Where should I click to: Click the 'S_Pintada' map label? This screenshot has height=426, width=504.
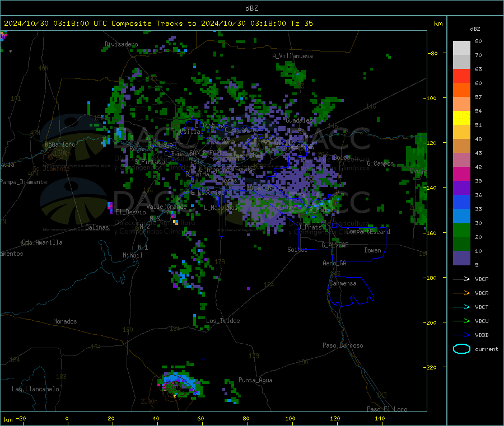[x=150, y=162]
